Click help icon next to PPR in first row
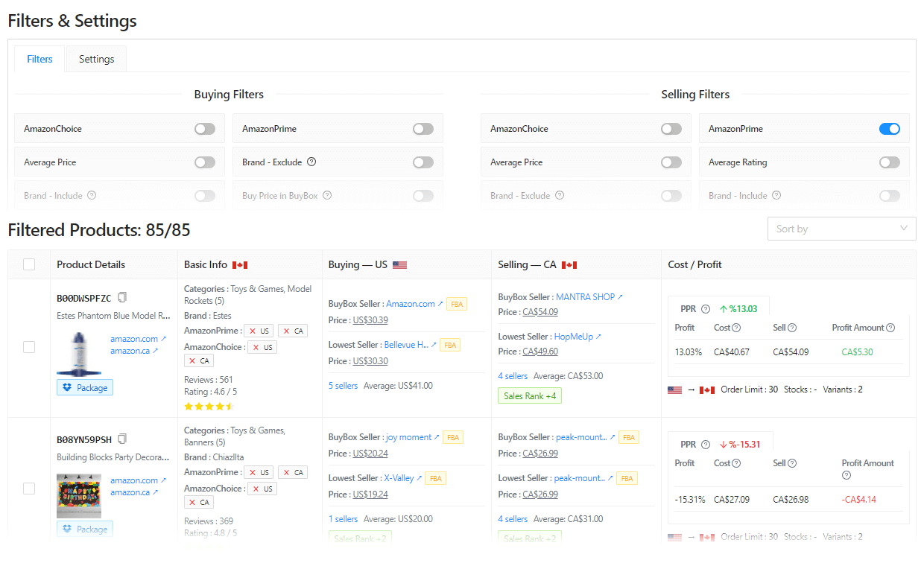 (706, 309)
